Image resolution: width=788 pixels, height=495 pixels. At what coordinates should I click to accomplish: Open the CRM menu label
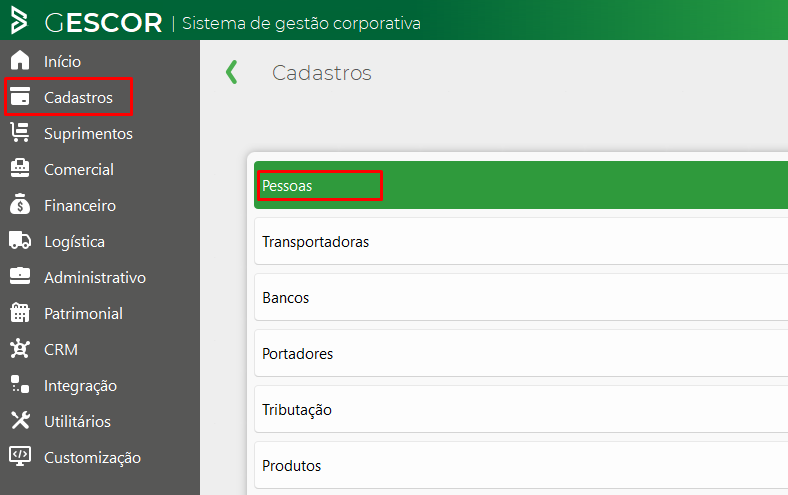tap(61, 350)
